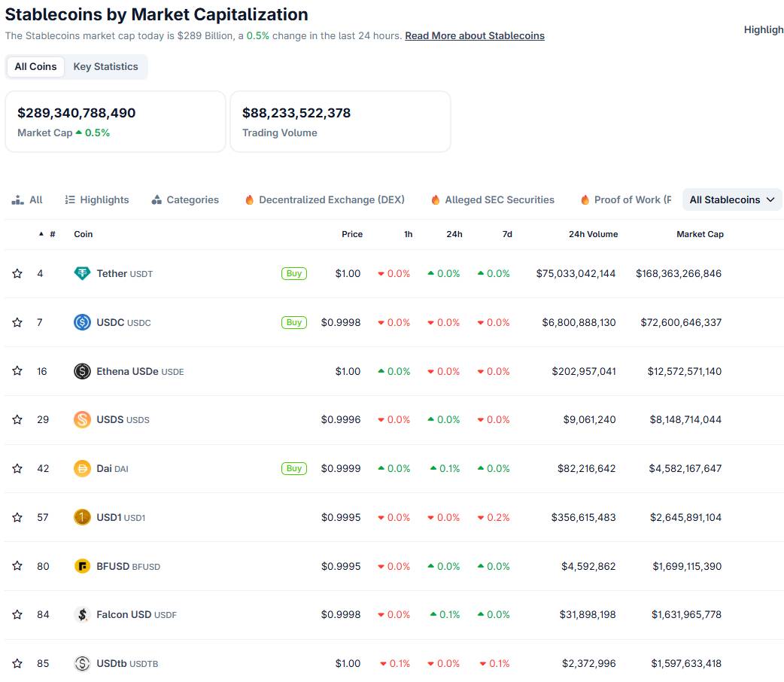
Task: Click Tether market cap $168,363,266,846
Action: pyautogui.click(x=679, y=274)
